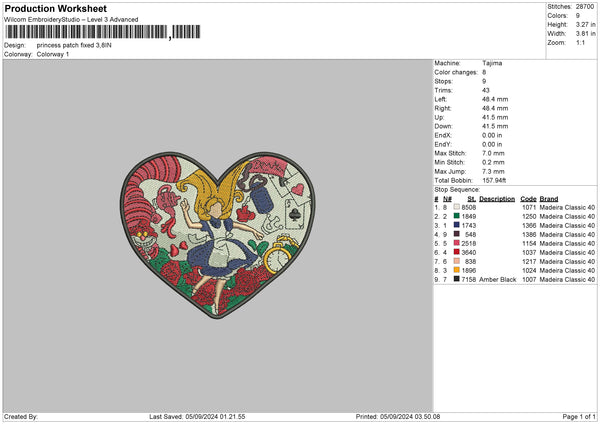Click the Max Stitch value 7.0 mm
Viewport: 600px width, 424px height.
[493, 153]
